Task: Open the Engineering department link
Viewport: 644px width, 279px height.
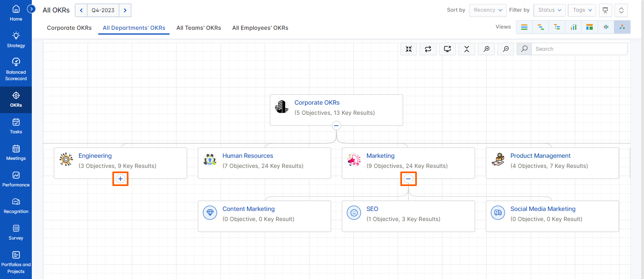Action: pos(95,156)
